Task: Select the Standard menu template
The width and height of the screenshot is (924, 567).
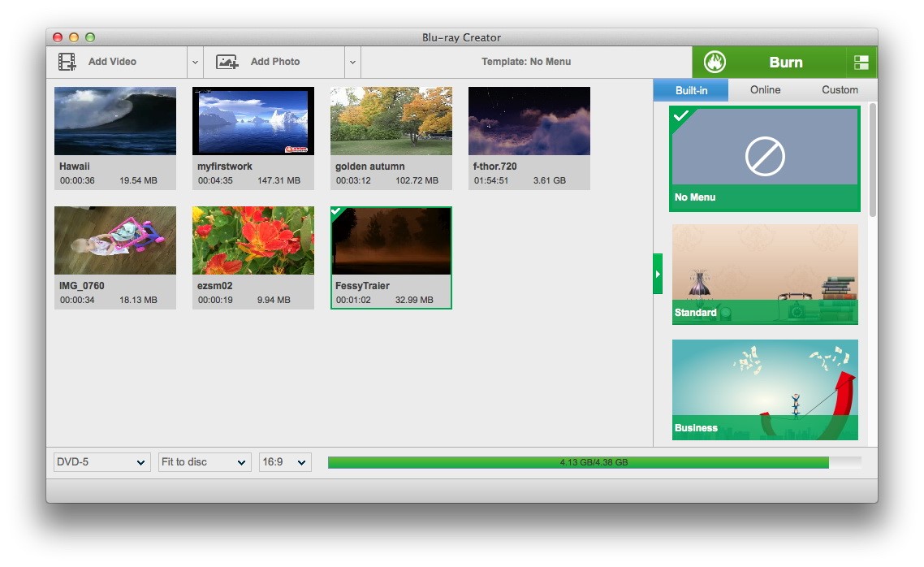Action: (765, 275)
